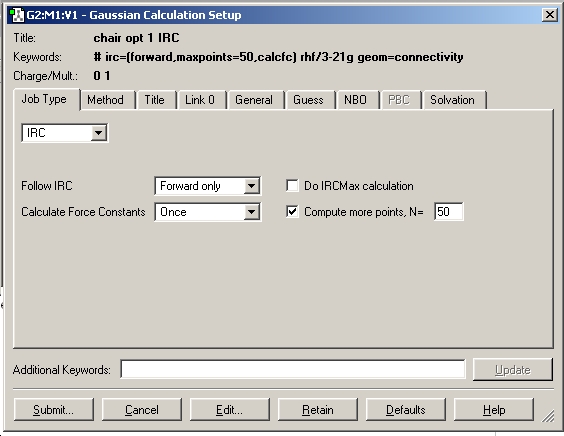564x436 pixels.
Task: Open Help for calculation setup
Action: [x=494, y=409]
